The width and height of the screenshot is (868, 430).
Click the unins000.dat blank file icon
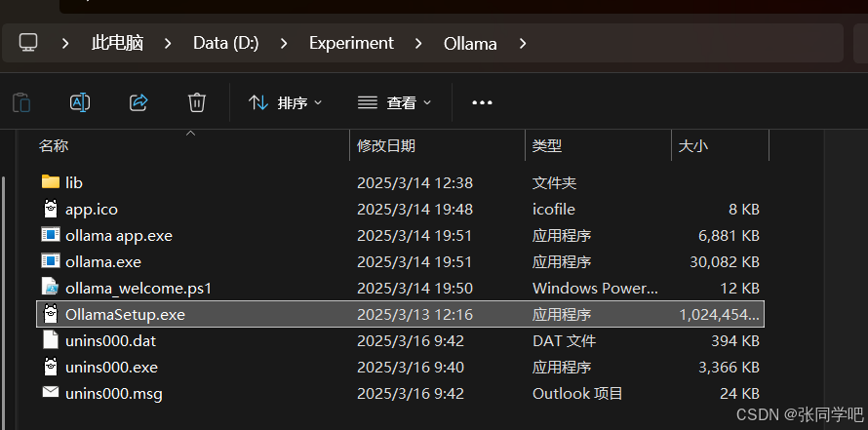[51, 339]
